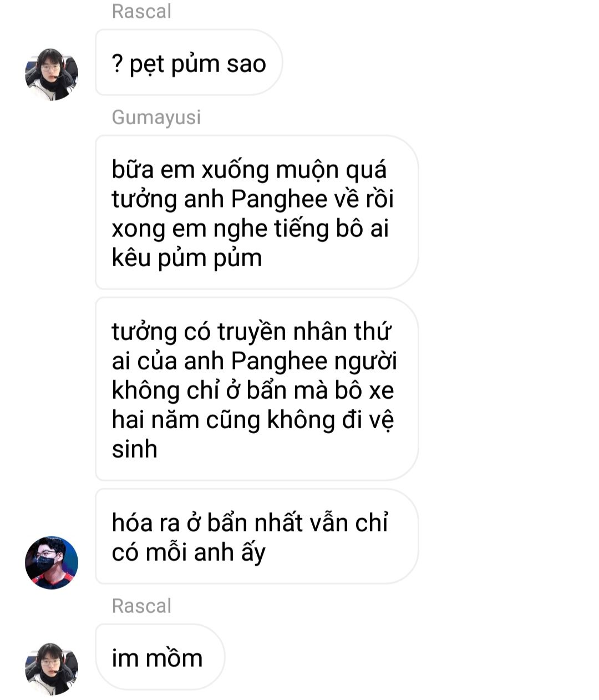The width and height of the screenshot is (599, 700).
Task: Click the text "ai của anh Panghee người"
Action: tap(255, 361)
